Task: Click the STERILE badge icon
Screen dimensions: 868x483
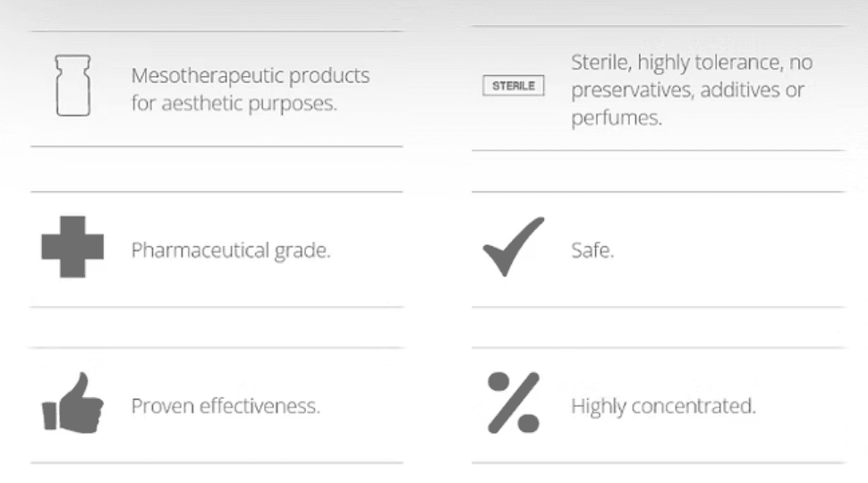Action: tap(514, 87)
